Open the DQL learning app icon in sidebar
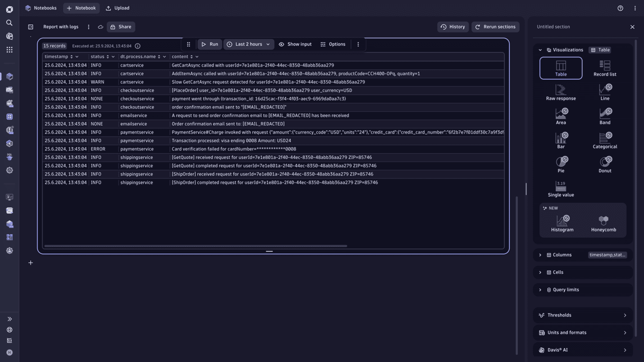 tap(9, 157)
